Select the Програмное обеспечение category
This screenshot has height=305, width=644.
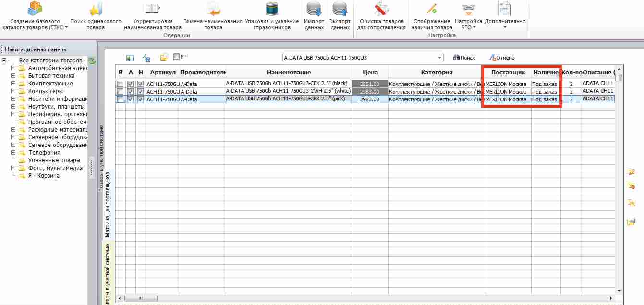coord(58,122)
